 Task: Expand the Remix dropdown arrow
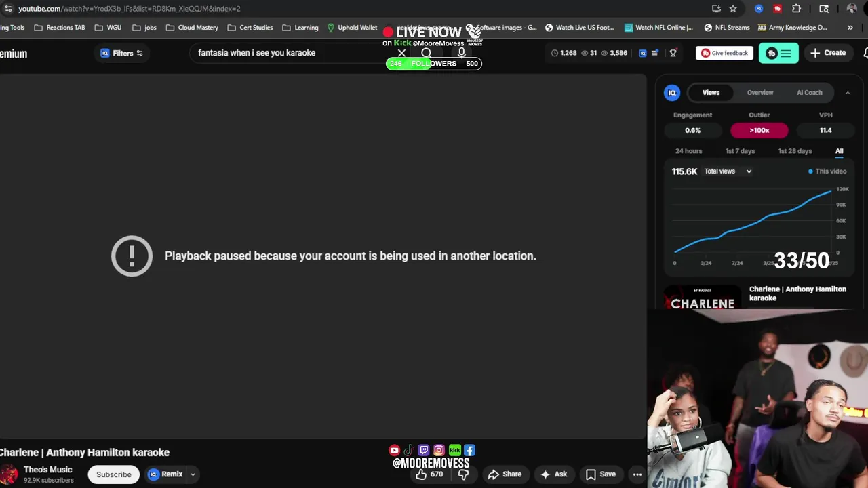pyautogui.click(x=193, y=474)
